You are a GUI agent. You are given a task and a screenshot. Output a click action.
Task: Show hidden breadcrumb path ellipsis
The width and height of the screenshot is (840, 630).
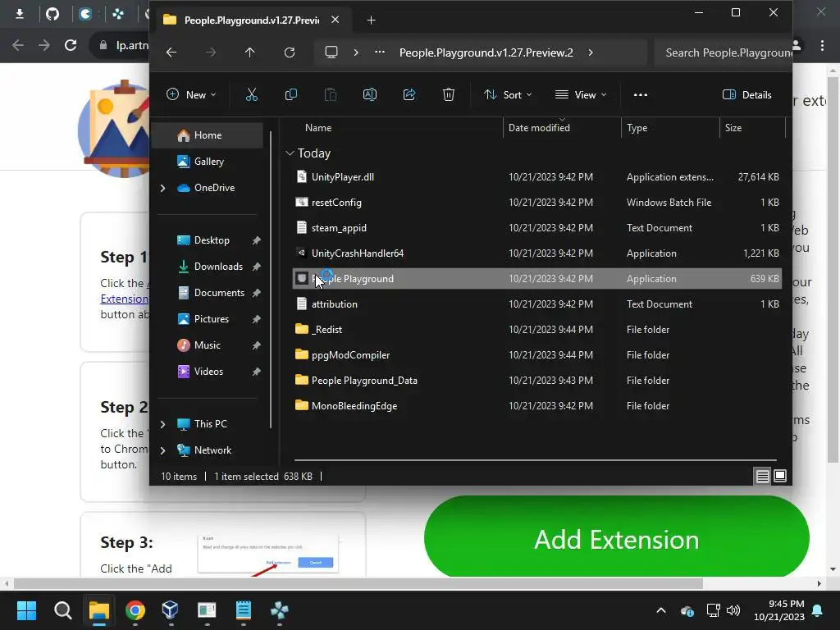pos(379,52)
